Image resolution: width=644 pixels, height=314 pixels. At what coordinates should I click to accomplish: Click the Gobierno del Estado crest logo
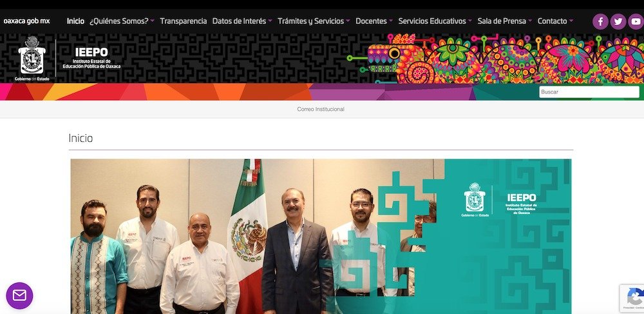(x=32, y=59)
